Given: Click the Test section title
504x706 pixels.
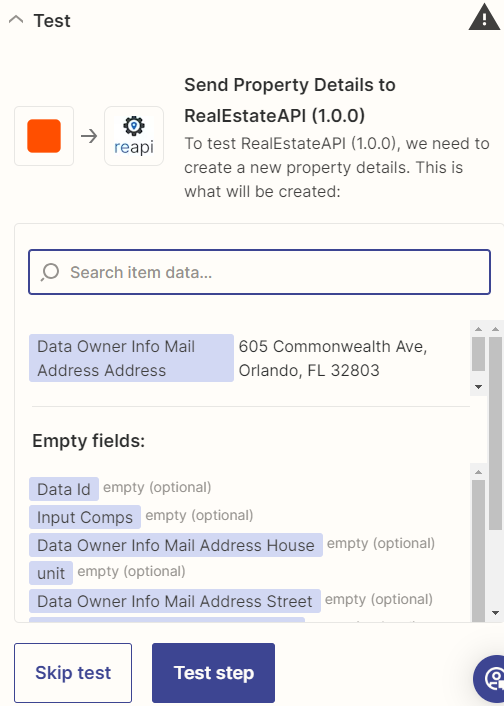Looking at the screenshot, I should (x=52, y=20).
